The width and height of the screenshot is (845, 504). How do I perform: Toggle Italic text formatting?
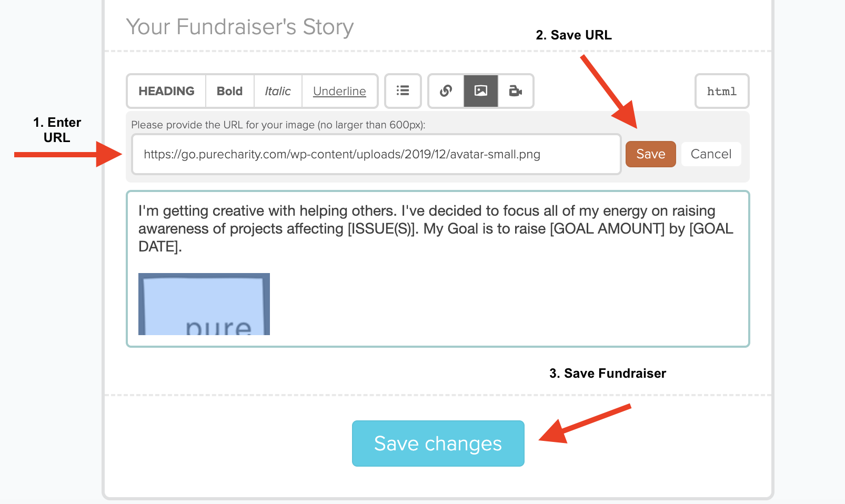tap(278, 91)
